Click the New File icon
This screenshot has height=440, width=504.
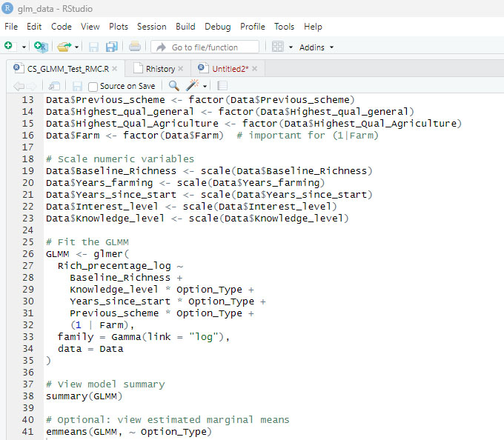click(x=8, y=47)
